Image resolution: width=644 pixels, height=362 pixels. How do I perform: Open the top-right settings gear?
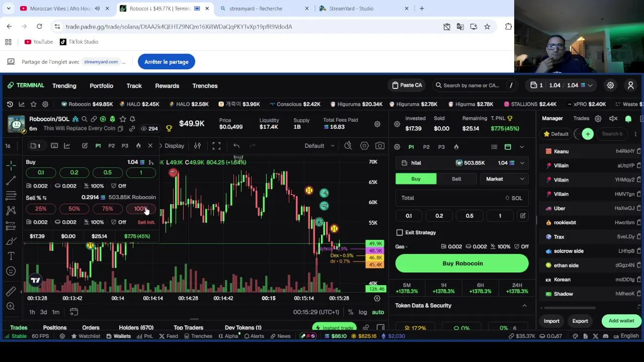pos(610,85)
